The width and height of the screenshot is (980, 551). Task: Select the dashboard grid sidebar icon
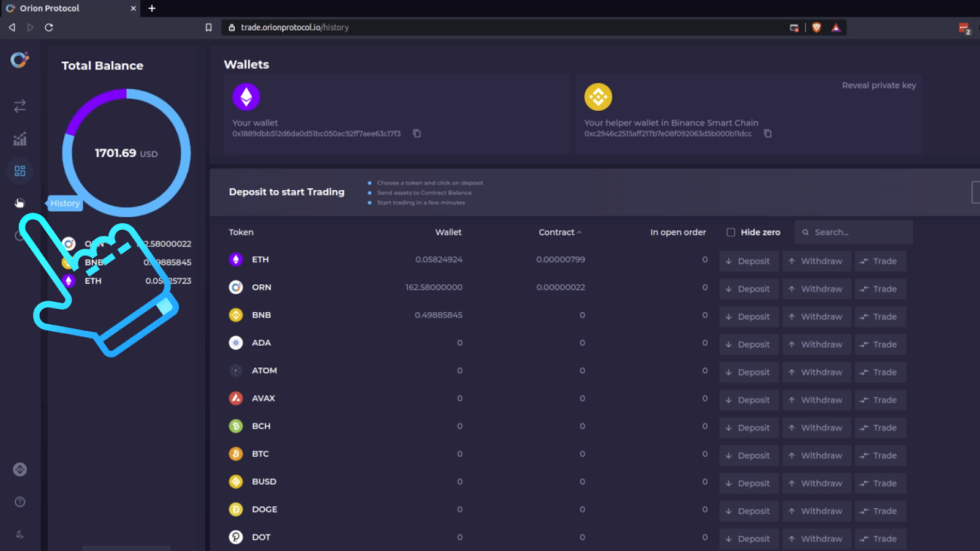pos(20,171)
